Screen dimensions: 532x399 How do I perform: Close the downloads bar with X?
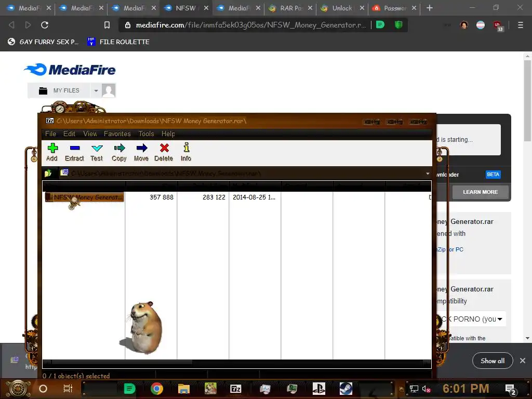coord(523,361)
